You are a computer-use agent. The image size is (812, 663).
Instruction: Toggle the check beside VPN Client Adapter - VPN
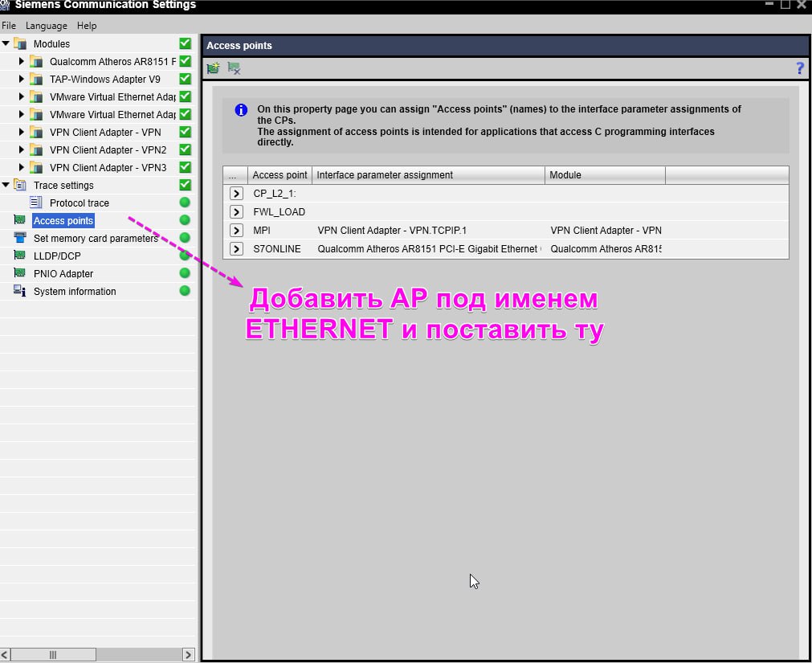coord(185,132)
